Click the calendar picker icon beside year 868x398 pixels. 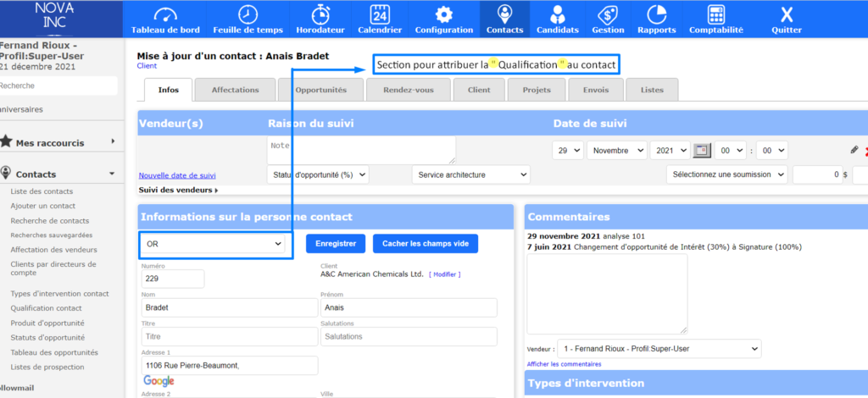(x=702, y=150)
